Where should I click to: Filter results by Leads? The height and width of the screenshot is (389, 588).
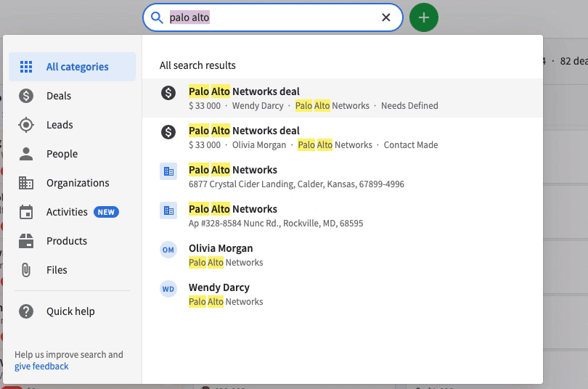[73, 125]
